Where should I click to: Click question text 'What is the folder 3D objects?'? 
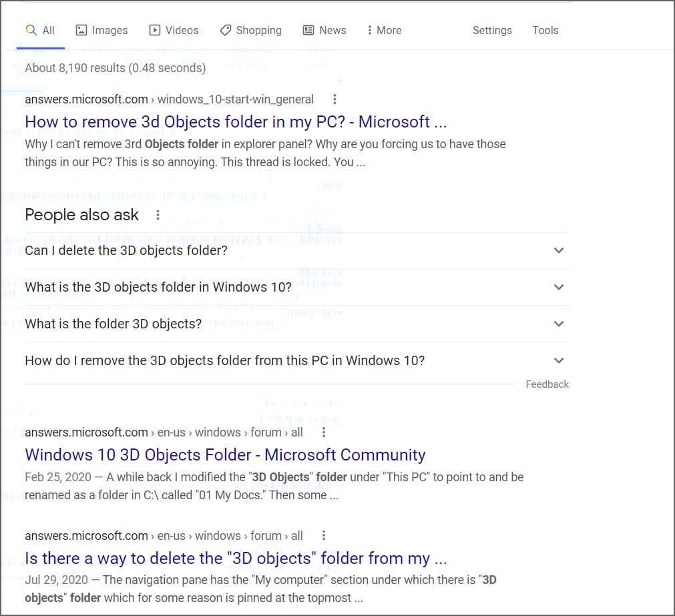[x=114, y=324]
